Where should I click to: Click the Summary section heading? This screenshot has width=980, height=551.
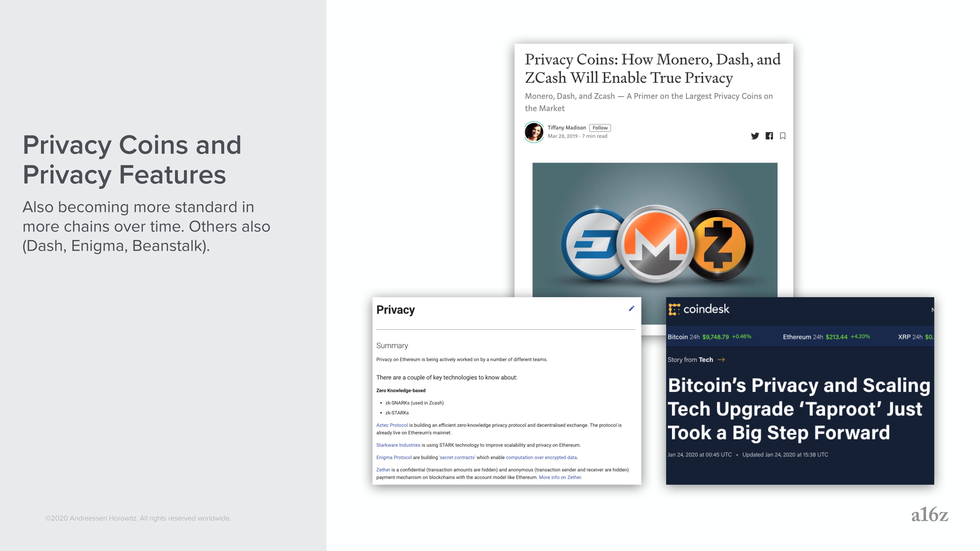click(x=392, y=346)
